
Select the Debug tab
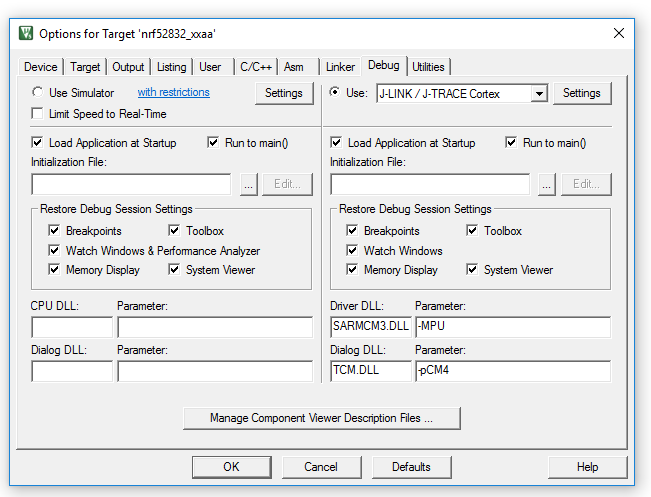(384, 65)
